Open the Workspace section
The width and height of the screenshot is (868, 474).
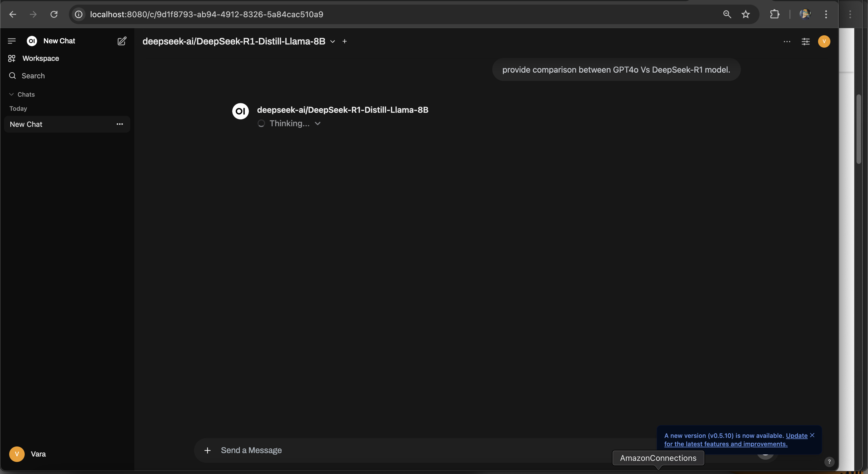click(40, 58)
